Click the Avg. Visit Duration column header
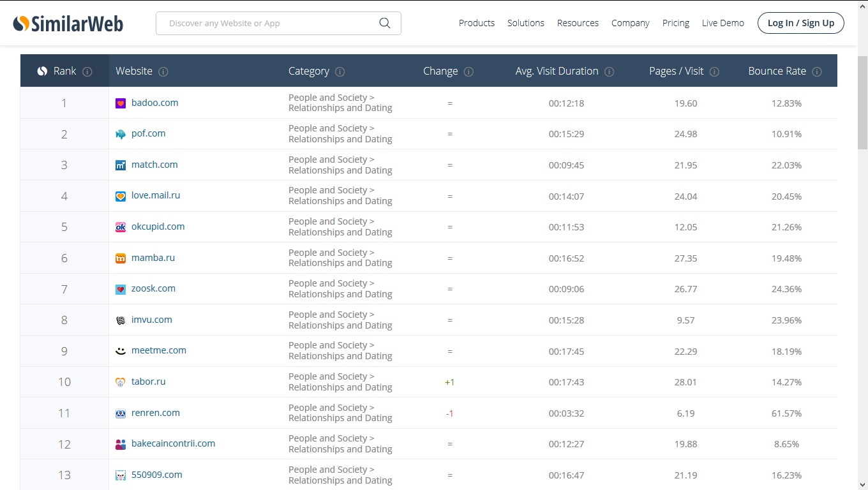 pyautogui.click(x=557, y=71)
